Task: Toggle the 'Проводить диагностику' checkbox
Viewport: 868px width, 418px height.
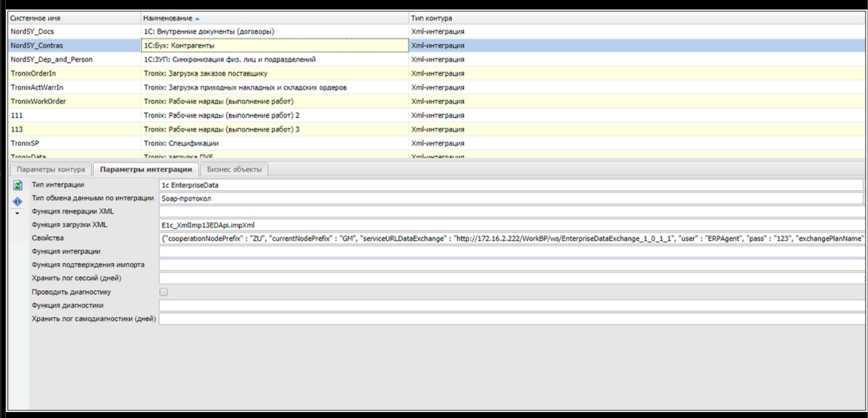Action: point(163,292)
